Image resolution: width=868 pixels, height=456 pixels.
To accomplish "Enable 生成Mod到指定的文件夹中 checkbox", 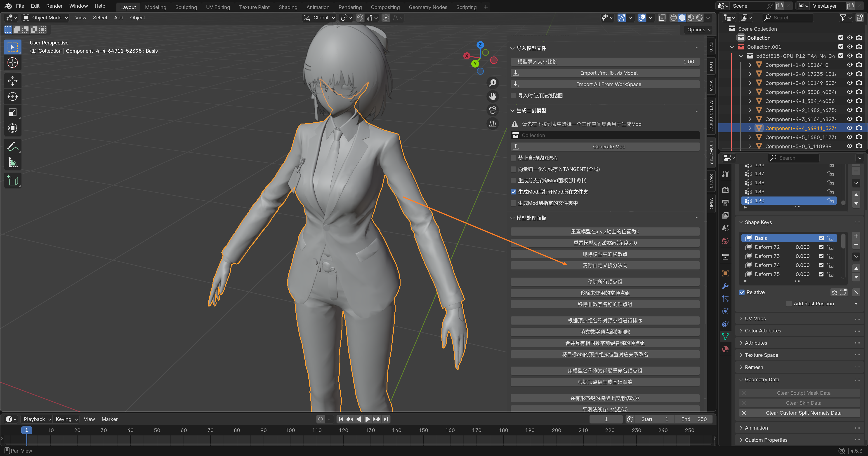I will click(x=513, y=203).
